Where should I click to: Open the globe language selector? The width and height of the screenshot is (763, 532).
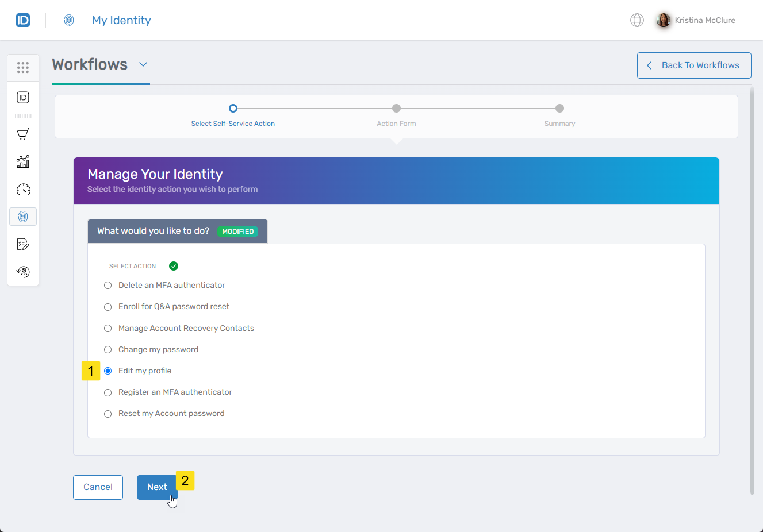point(637,21)
